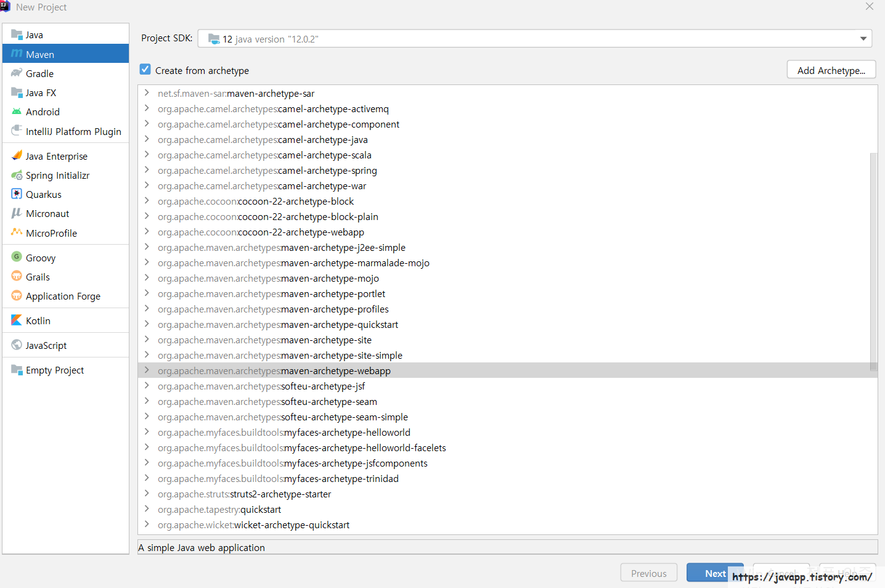Expand camel-archetype-activemq entry

[147, 108]
